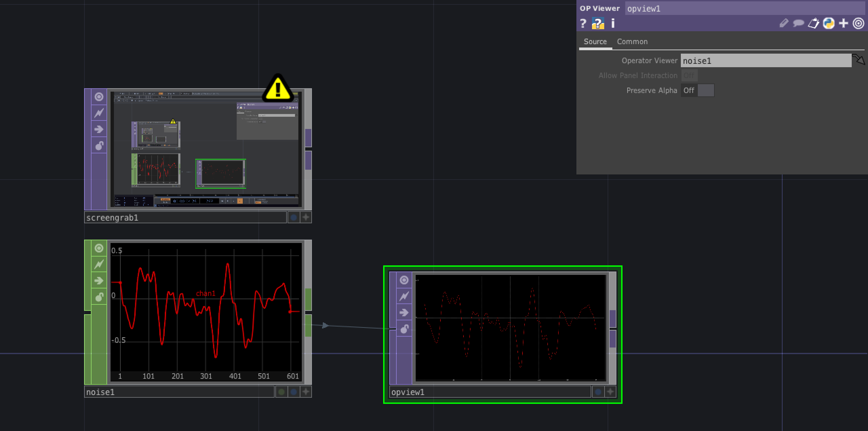Switch to the Common tab
Image resolution: width=868 pixels, height=431 pixels.
pyautogui.click(x=632, y=42)
